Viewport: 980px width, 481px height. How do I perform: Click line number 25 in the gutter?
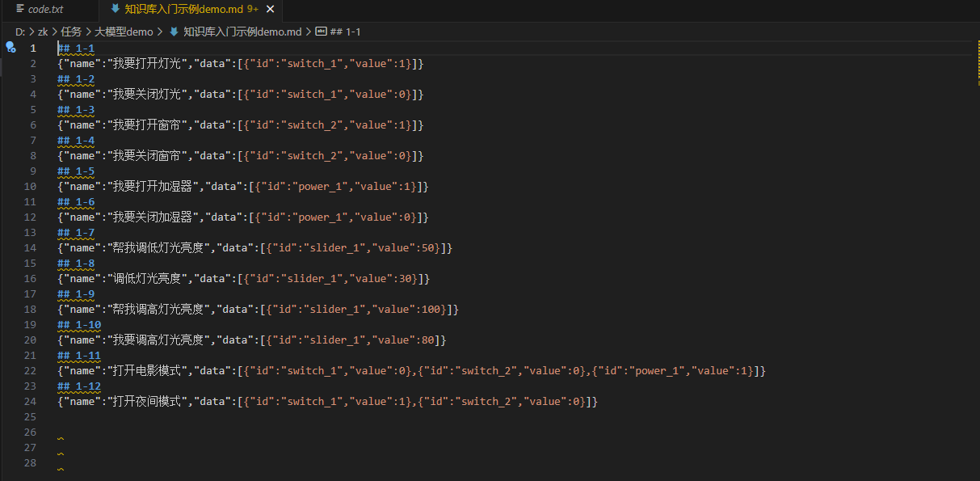tap(32, 417)
